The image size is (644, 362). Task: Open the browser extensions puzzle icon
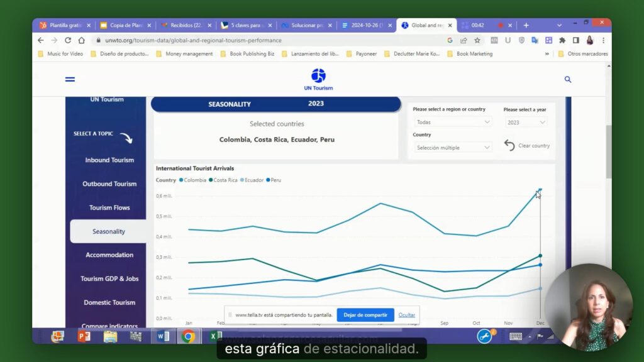[x=562, y=39]
